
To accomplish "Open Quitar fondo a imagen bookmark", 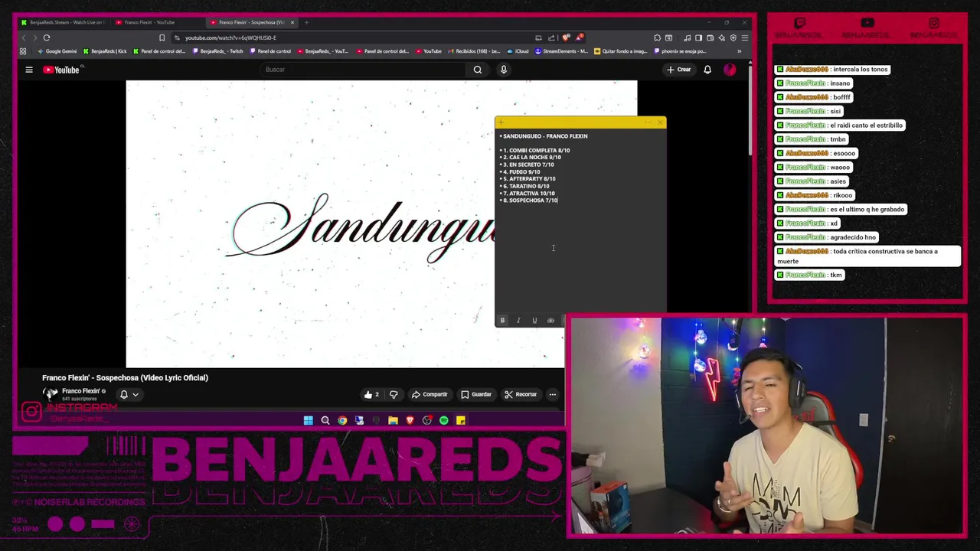I will 621,51.
